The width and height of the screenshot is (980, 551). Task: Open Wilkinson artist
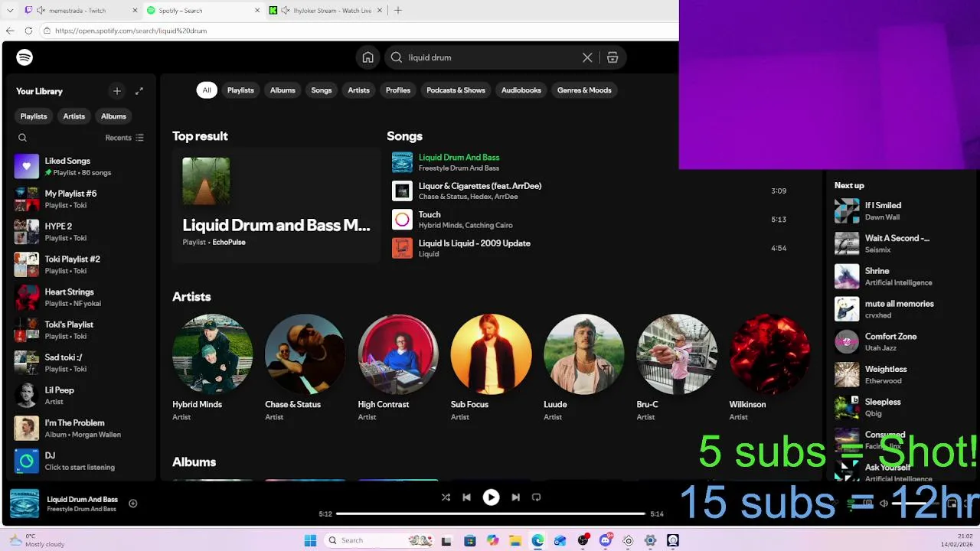coord(769,367)
